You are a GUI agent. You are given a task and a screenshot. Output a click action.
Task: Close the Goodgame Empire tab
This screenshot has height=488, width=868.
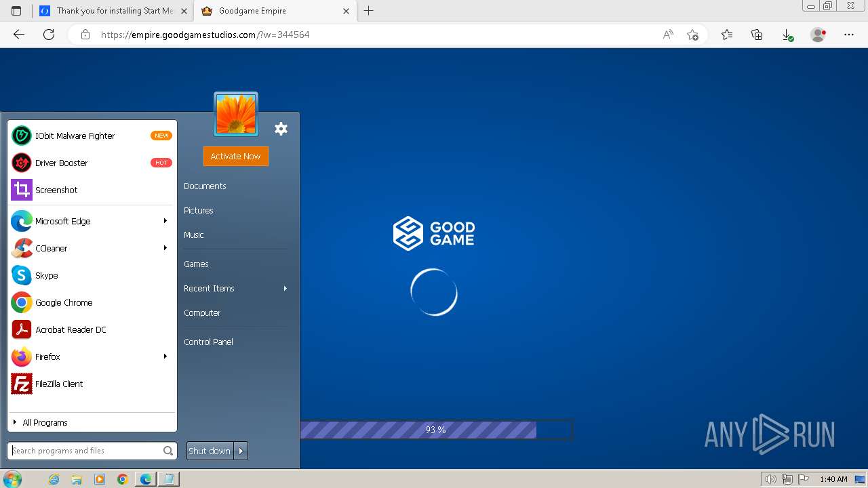pyautogui.click(x=346, y=11)
